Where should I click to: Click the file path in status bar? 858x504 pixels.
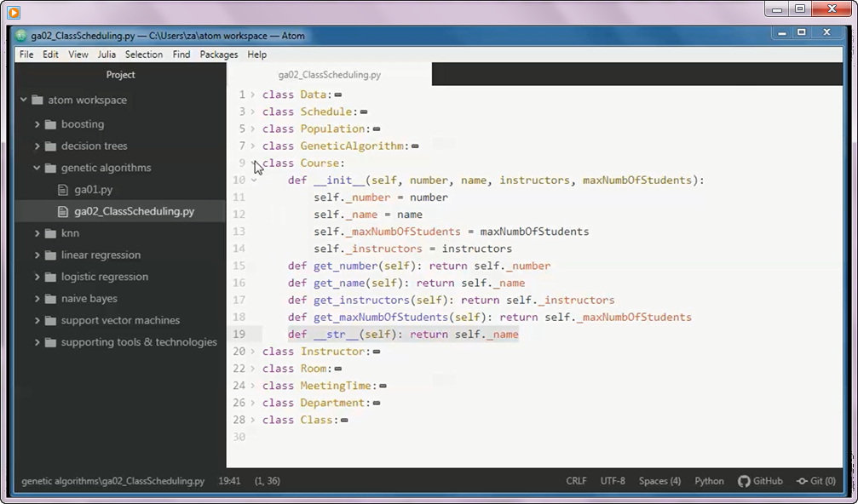112,482
